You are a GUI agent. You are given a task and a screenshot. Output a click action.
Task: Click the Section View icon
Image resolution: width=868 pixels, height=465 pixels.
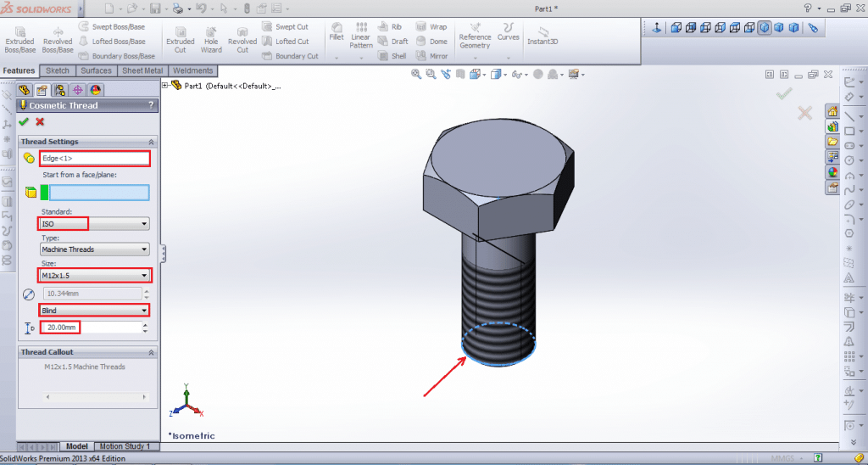click(460, 74)
